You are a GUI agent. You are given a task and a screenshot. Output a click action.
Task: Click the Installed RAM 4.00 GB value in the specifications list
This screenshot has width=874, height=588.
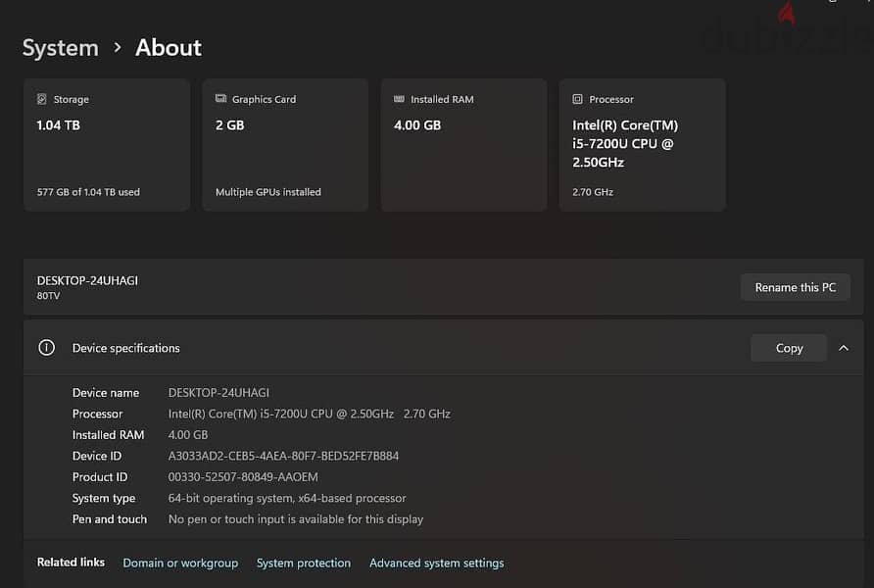point(188,435)
